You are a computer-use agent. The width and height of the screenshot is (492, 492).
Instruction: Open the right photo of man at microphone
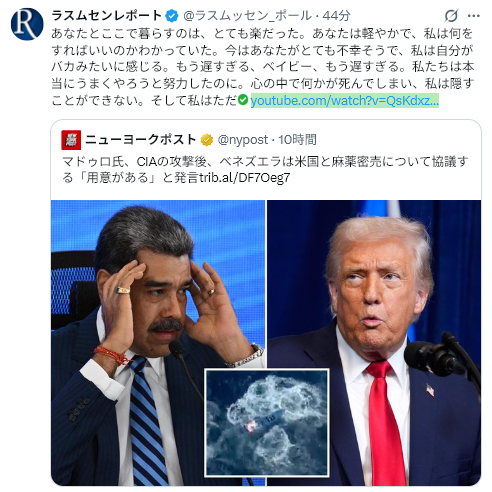pos(374,342)
